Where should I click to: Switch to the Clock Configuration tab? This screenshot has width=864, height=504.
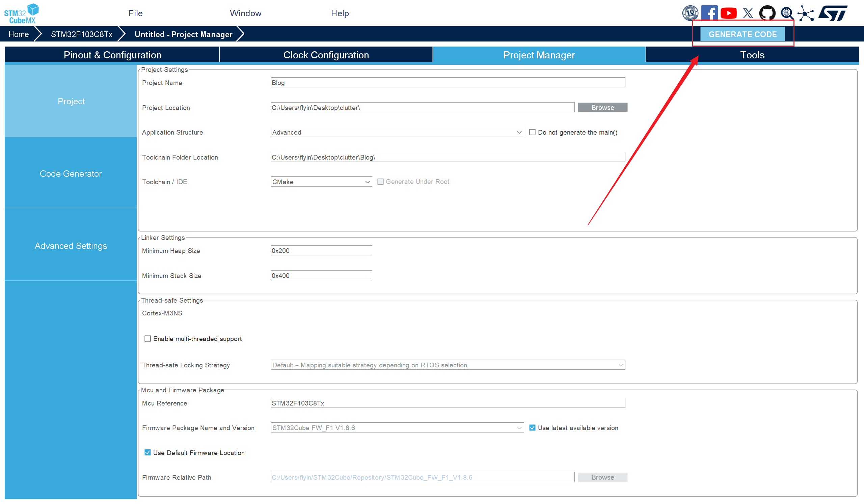click(x=326, y=55)
